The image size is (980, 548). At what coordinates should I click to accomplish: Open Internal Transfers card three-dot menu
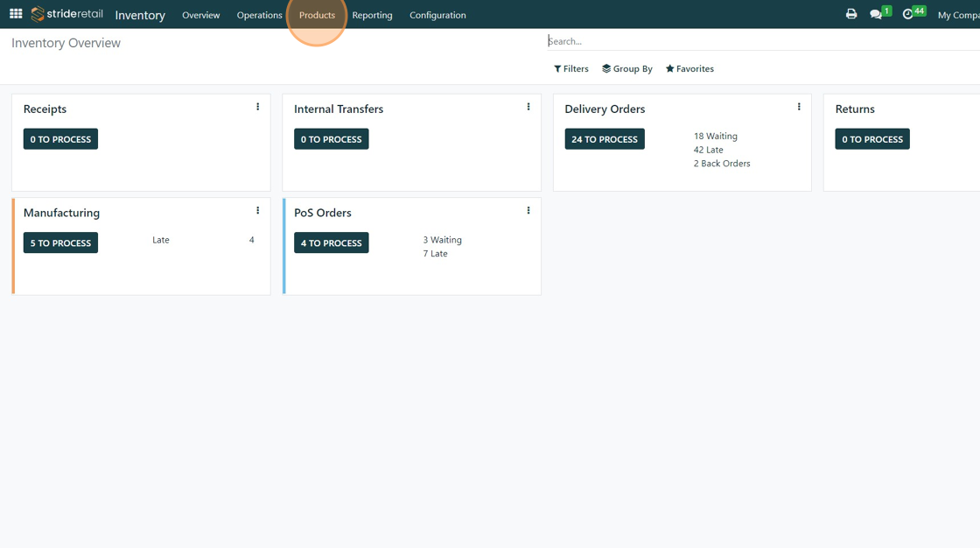click(528, 107)
